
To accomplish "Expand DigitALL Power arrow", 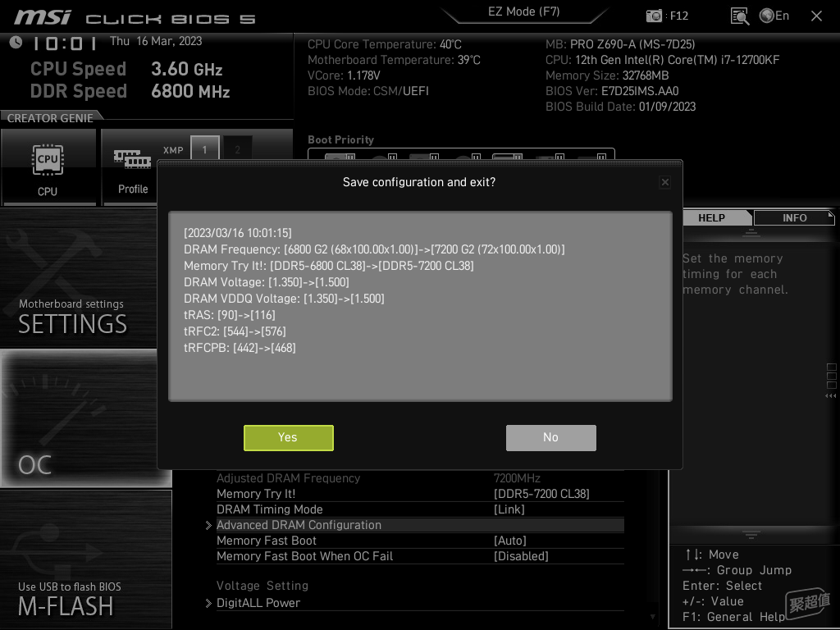I will tap(208, 603).
